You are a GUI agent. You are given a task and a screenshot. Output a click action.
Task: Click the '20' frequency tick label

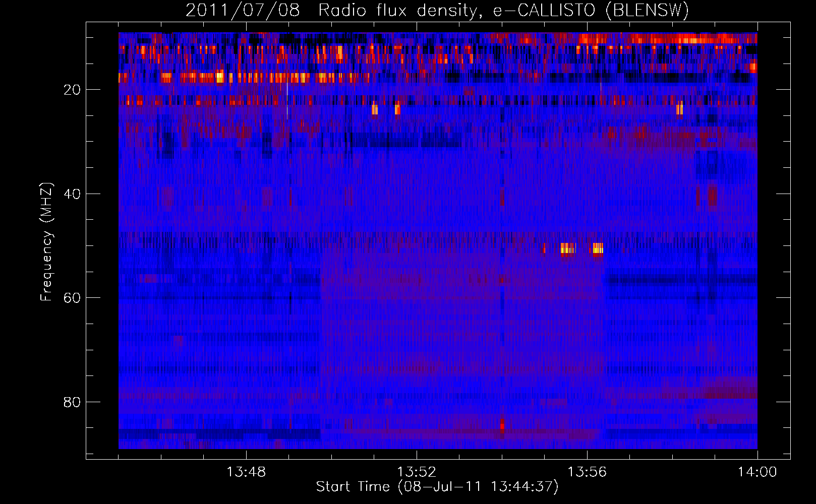coord(72,90)
